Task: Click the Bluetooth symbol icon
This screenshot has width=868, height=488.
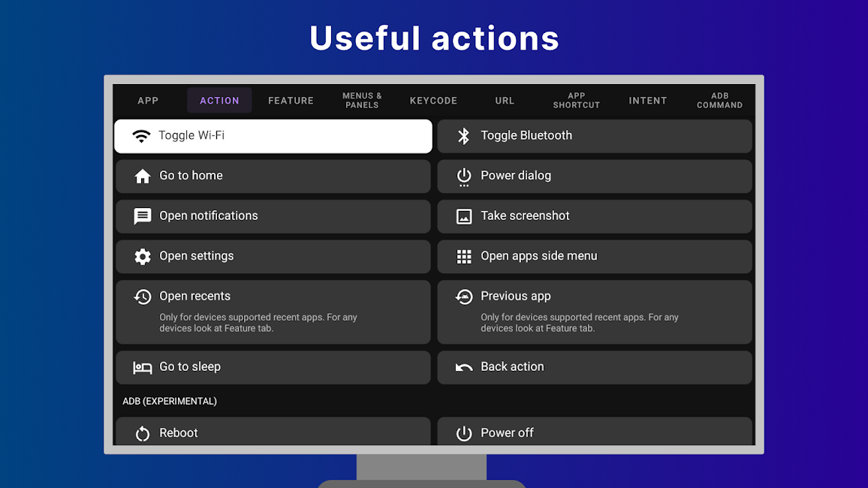Action: point(464,136)
